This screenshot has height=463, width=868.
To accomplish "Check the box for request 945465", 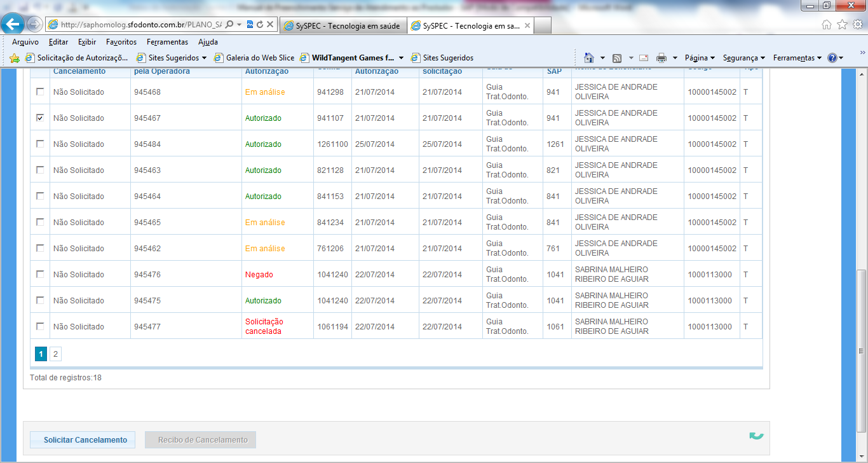I will click(40, 222).
